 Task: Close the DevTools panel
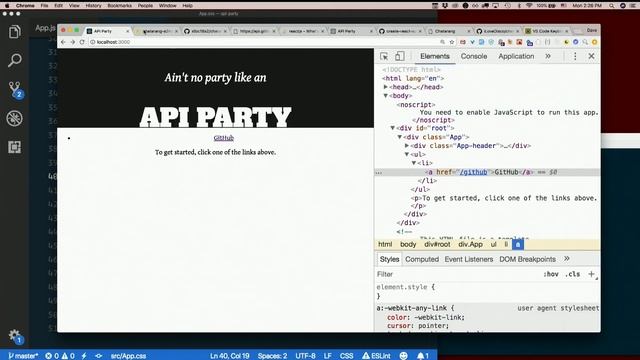[591, 56]
